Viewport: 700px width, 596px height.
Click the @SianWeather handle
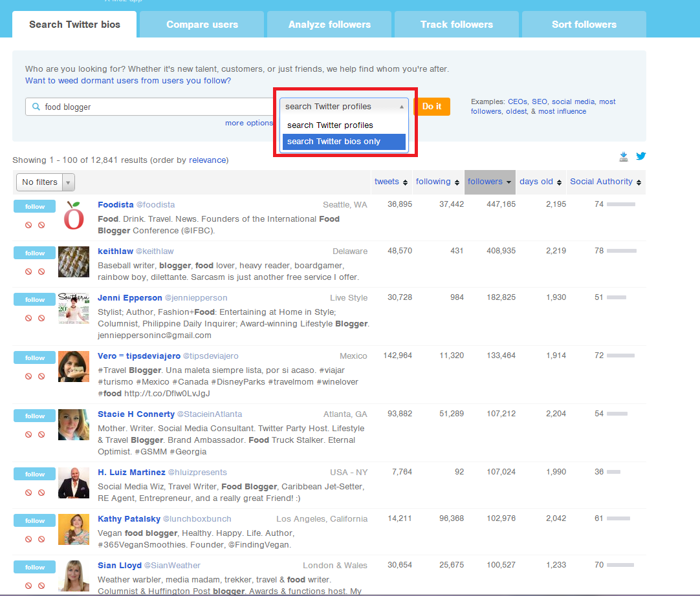tap(172, 566)
